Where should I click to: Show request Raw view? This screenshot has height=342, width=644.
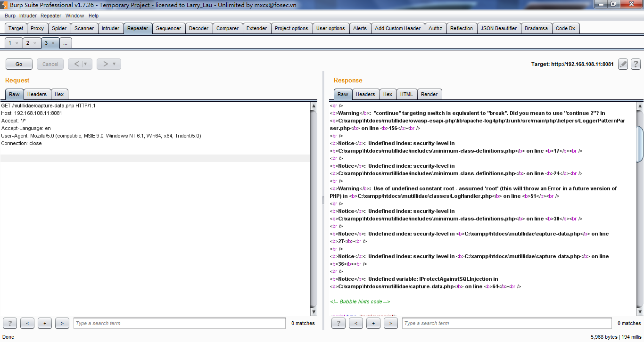pos(14,94)
